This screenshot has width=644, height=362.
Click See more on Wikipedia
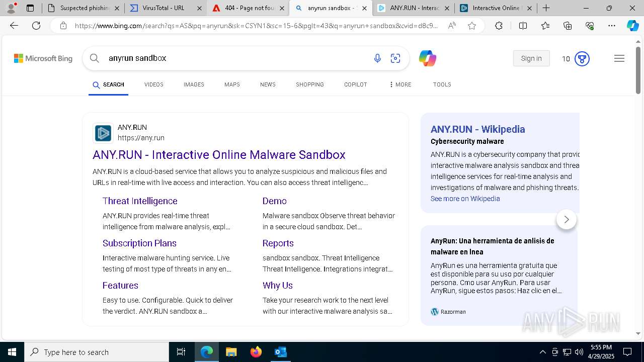click(465, 199)
